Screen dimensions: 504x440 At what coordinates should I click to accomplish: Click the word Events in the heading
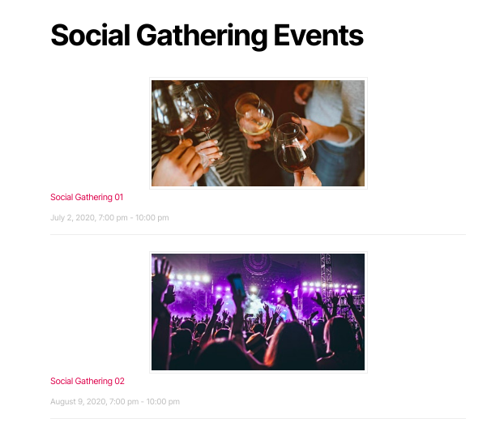(318, 35)
